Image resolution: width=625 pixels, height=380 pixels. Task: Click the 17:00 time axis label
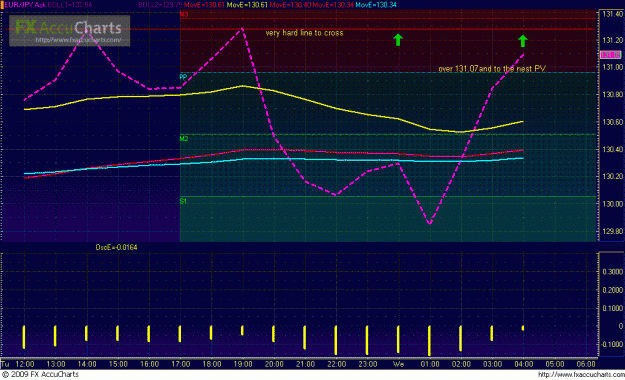[x=181, y=364]
